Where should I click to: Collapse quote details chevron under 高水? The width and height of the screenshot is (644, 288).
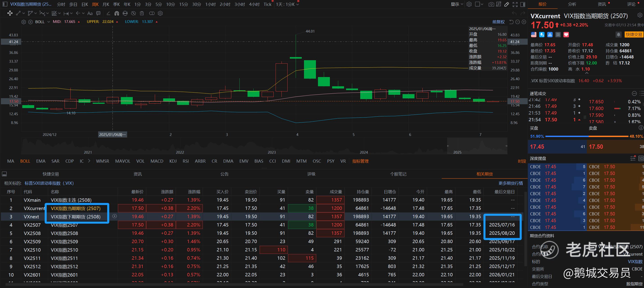click(587, 73)
